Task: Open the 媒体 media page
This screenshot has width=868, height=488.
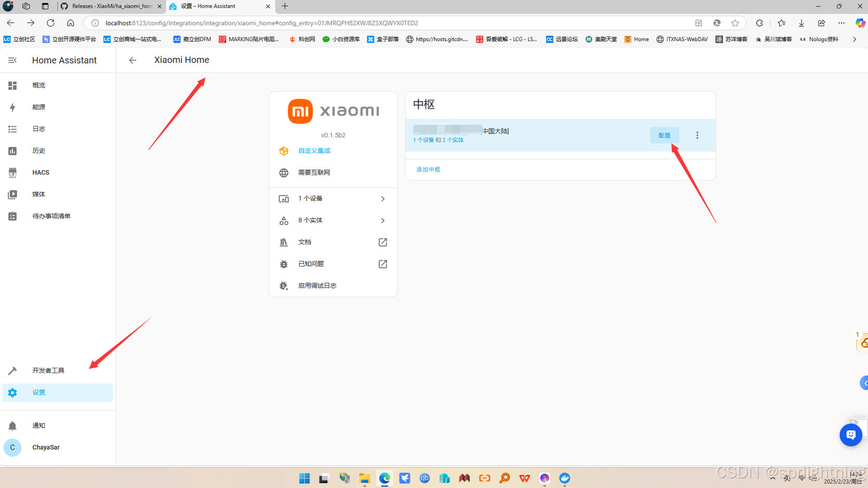Action: pos(58,194)
